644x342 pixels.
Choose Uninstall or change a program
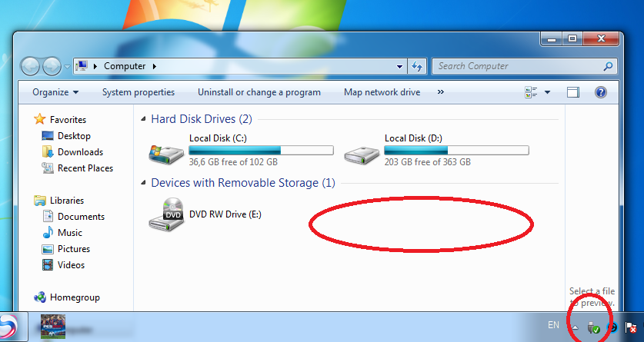pos(259,92)
